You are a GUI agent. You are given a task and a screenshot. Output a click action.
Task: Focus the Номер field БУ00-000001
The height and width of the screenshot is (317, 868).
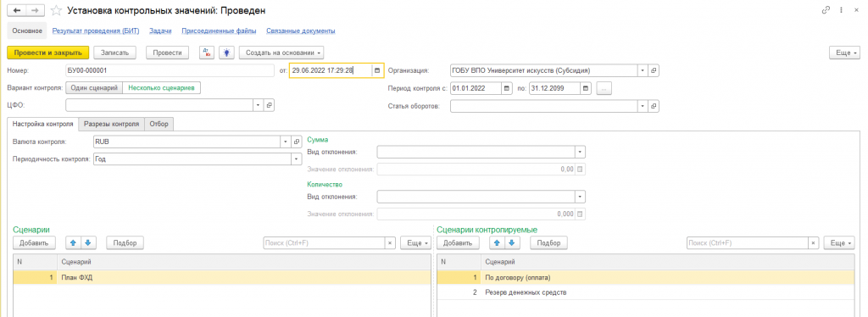tap(170, 71)
